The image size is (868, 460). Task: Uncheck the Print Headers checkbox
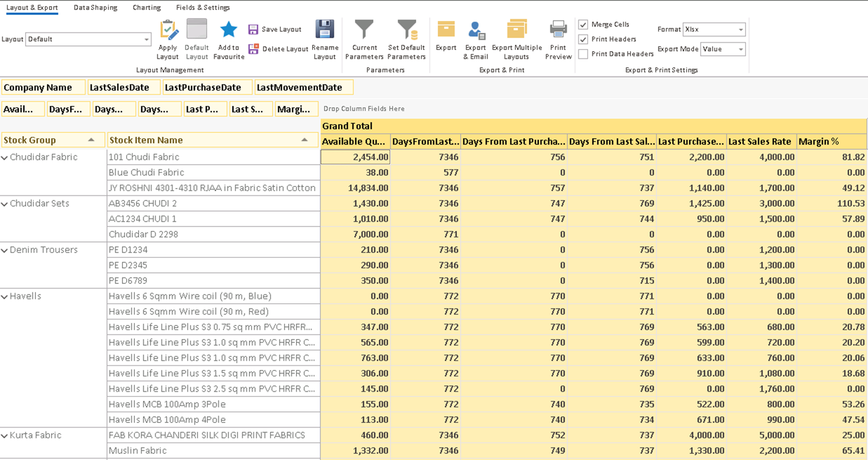click(x=583, y=39)
